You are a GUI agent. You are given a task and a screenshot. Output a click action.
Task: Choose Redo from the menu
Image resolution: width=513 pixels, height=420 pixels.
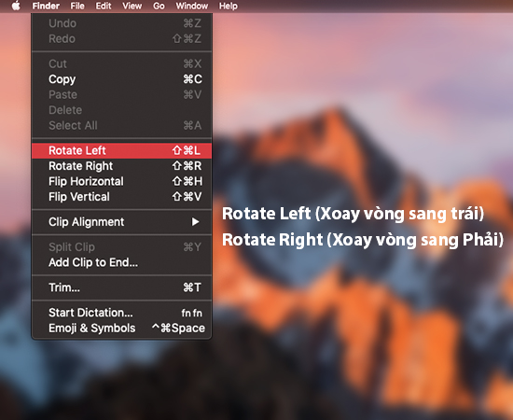coord(121,38)
